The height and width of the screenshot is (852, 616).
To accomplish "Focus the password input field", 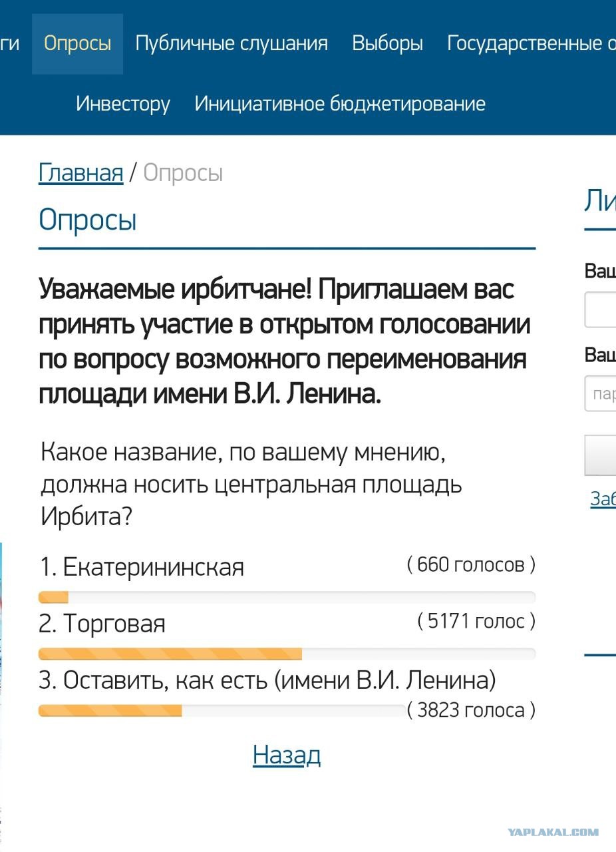I will [600, 393].
